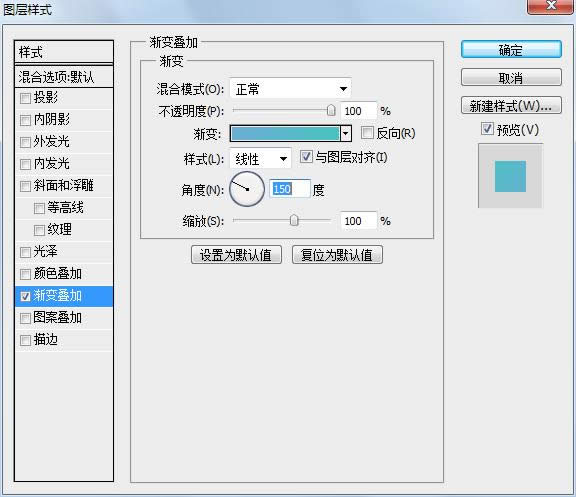Screen dimensions: 576x497
Task: Enable the 投影 style checkbox
Action: click(25, 98)
